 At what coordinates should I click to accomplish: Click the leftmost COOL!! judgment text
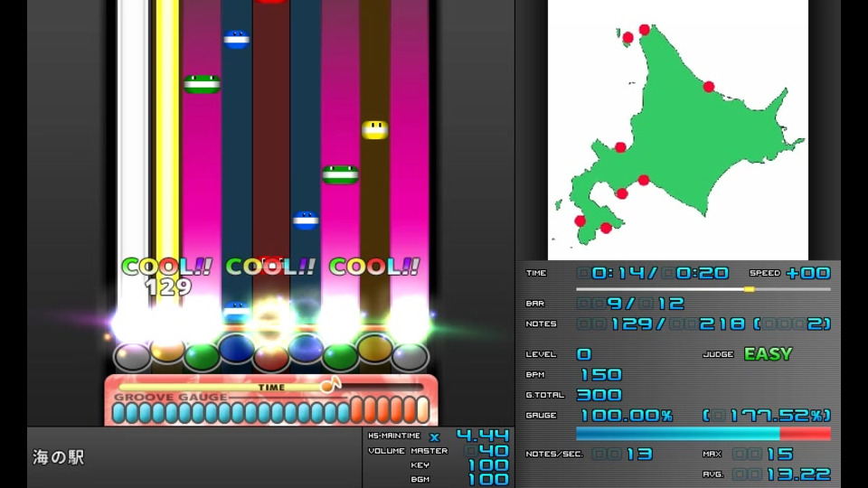(x=166, y=267)
